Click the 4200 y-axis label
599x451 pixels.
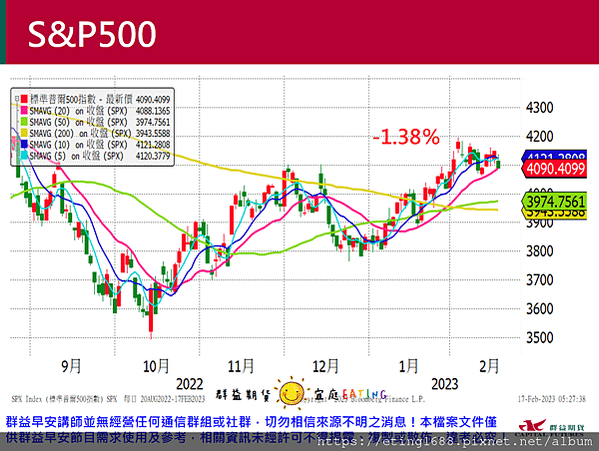pos(539,136)
